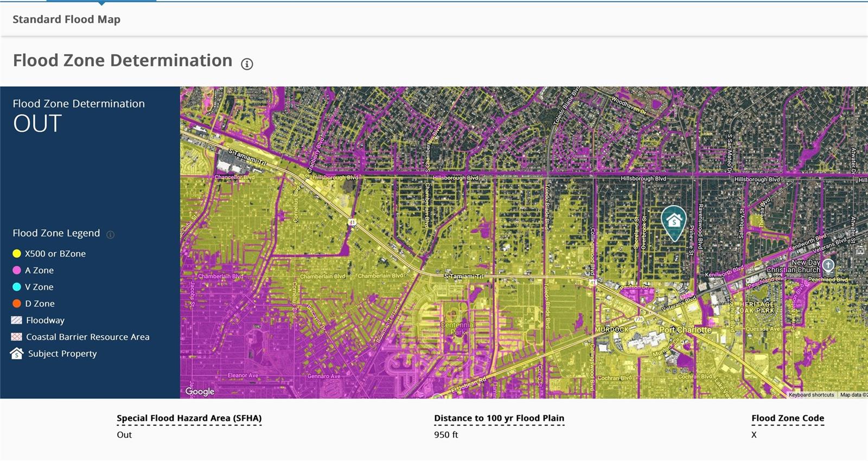Click New Day Christian Church map pin
868x461 pixels.
(x=828, y=265)
